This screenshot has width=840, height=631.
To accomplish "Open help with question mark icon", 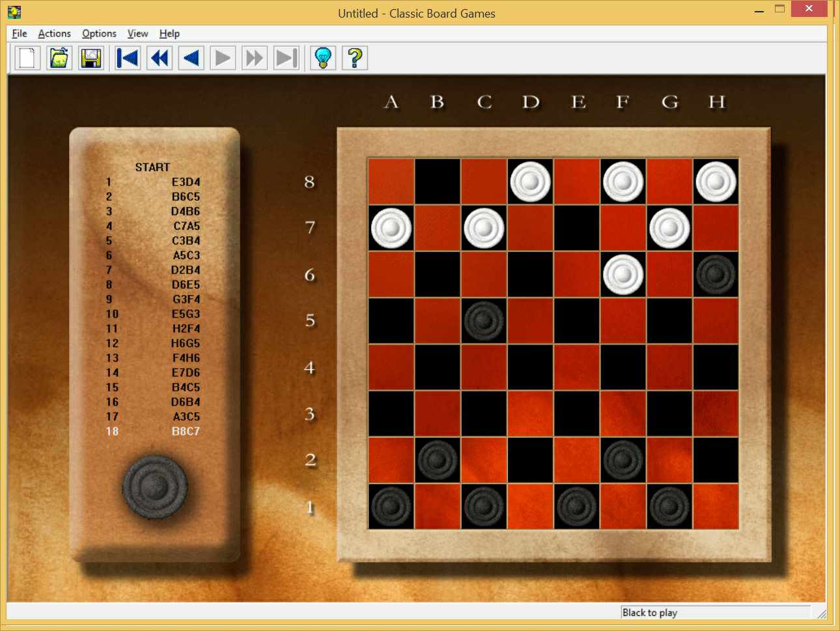I will pyautogui.click(x=355, y=58).
